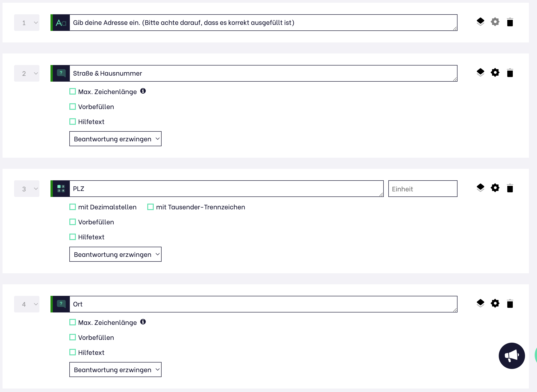
Task: Open settings gear for the PLZ question
Action: 495,188
